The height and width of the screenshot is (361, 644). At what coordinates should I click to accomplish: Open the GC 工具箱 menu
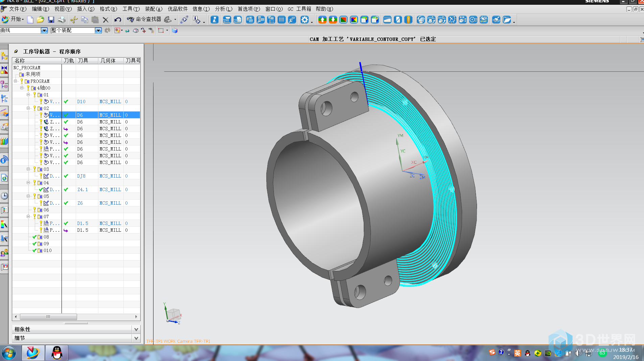(299, 9)
